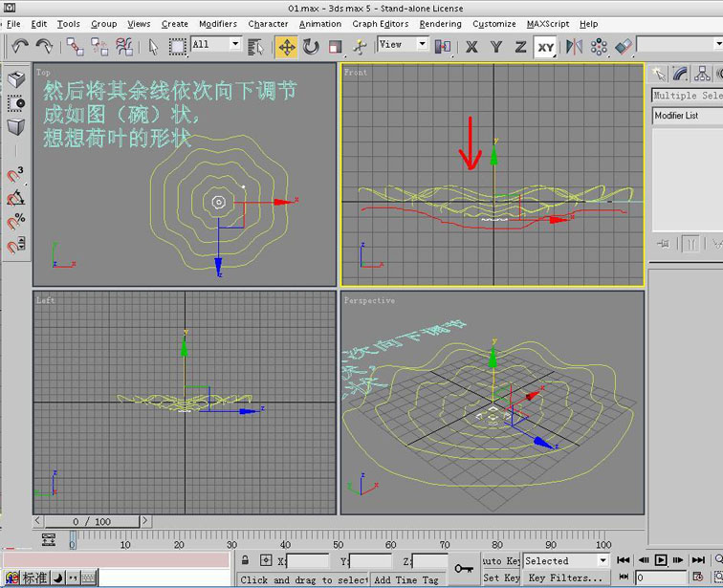Screen dimensions: 723x588
Task: Click the time slider 0 / 100 handle
Action: coord(92,522)
